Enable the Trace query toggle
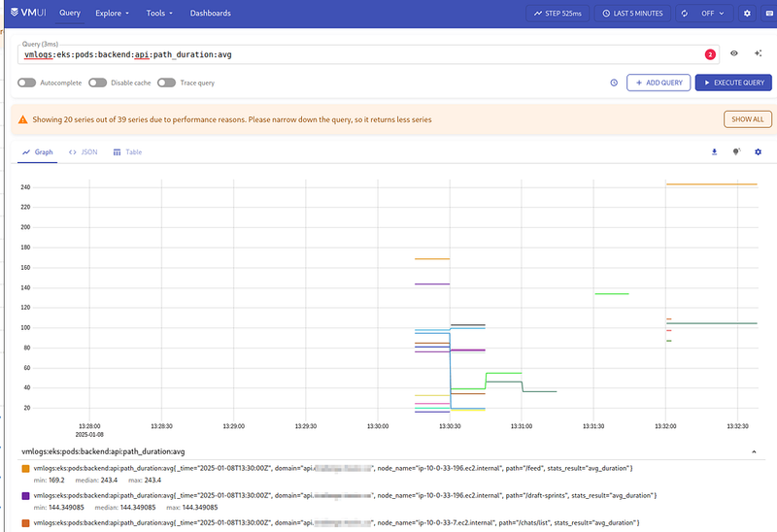This screenshot has height=532, width=777. pyautogui.click(x=167, y=83)
